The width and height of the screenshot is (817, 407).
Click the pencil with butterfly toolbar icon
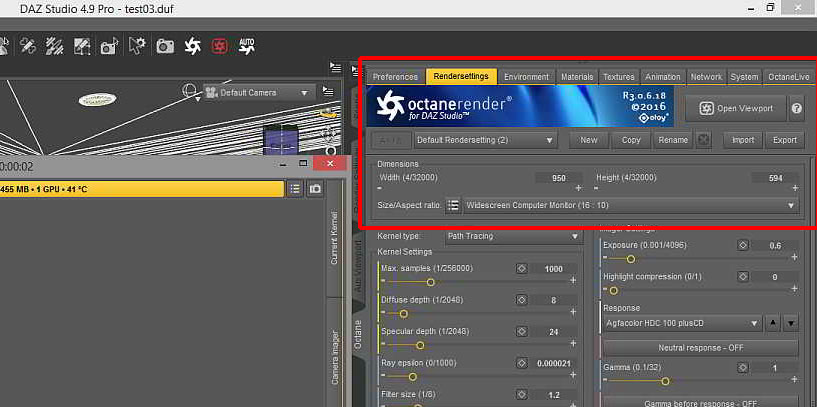click(27, 46)
